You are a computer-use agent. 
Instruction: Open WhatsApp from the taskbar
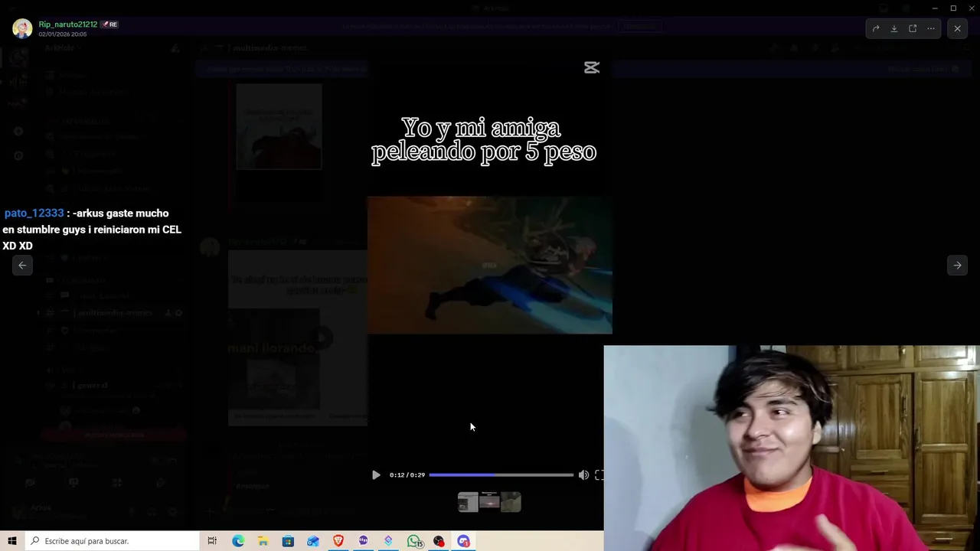click(x=414, y=541)
